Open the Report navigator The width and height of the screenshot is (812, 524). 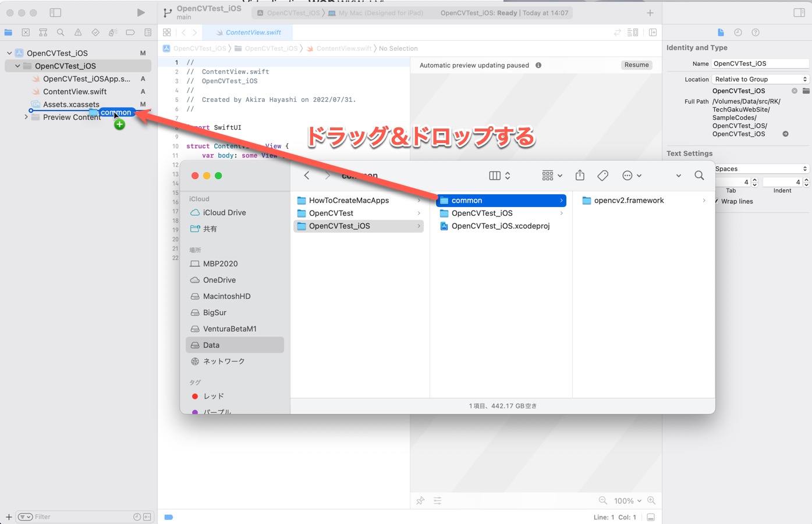click(x=148, y=33)
